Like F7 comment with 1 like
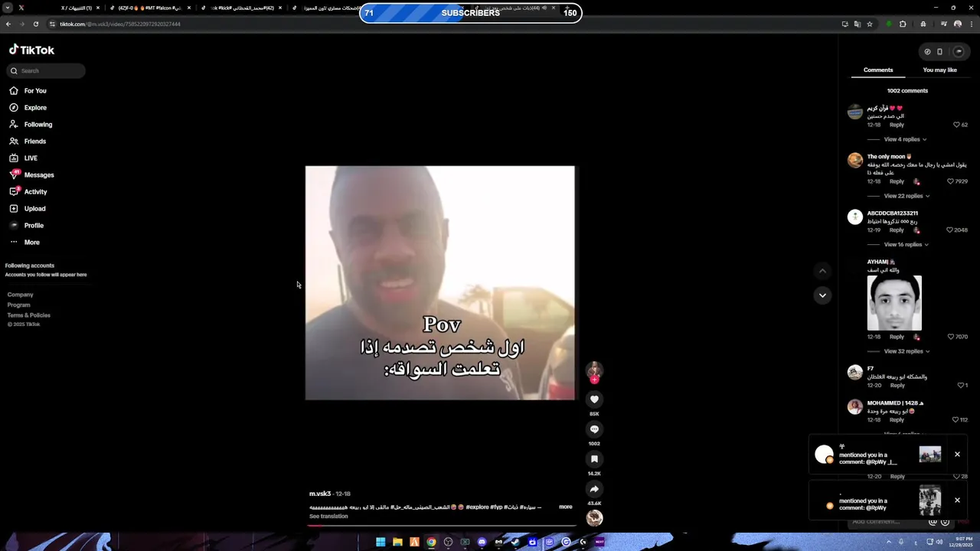The image size is (980, 551). [960, 386]
